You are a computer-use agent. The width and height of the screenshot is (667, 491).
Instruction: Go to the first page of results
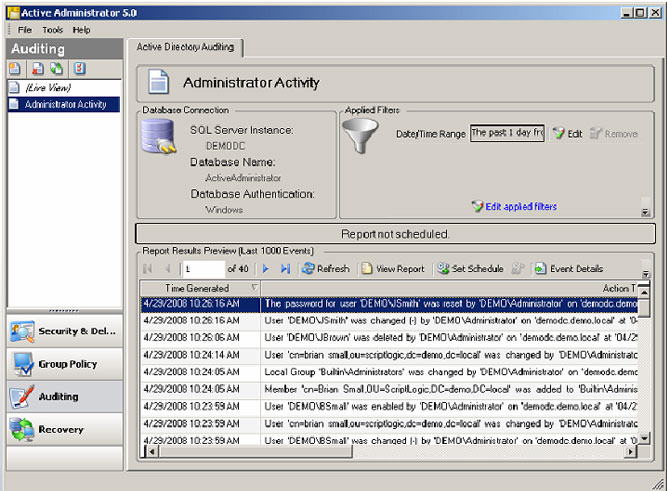pos(148,268)
